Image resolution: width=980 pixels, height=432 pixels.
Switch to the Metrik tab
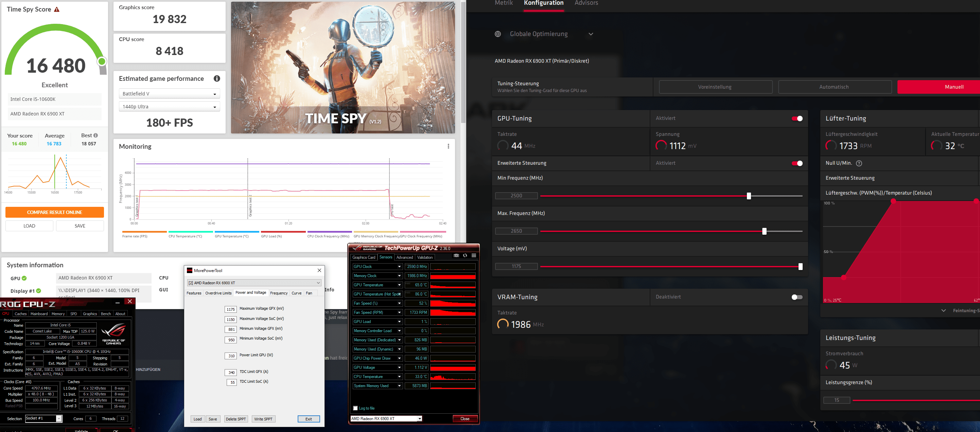click(504, 3)
